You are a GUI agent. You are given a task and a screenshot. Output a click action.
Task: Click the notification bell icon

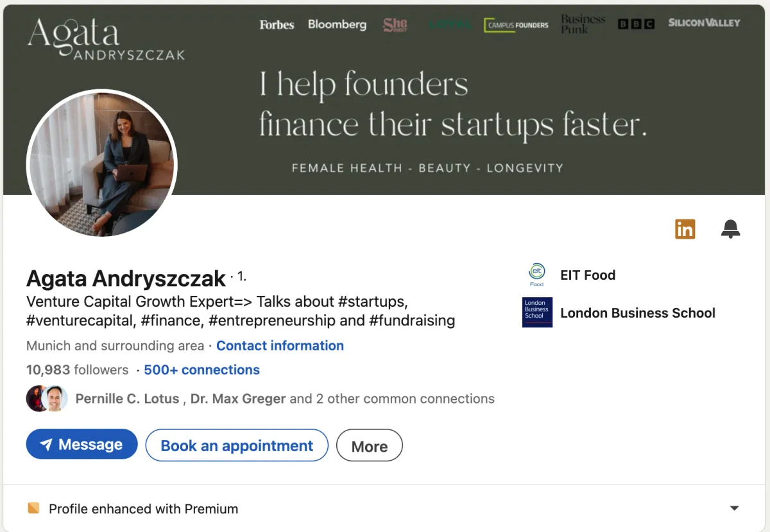pos(730,228)
